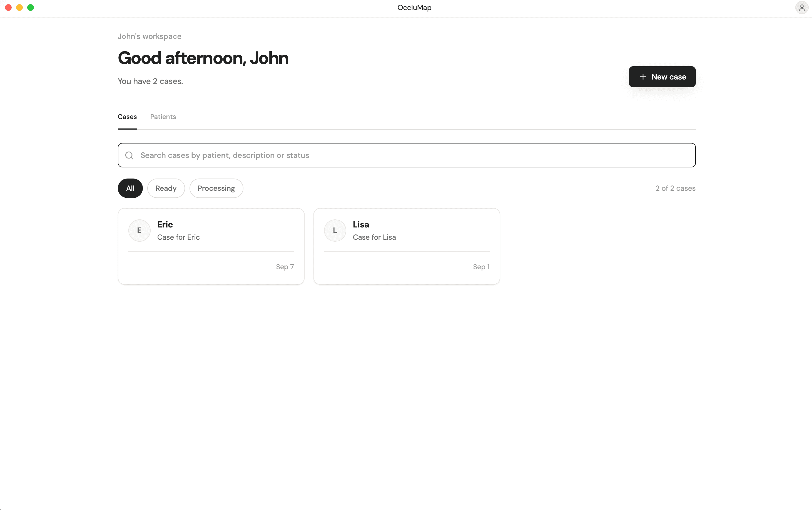The height and width of the screenshot is (510, 812).
Task: Open Lisa's avatar circle labeled L
Action: click(x=335, y=230)
